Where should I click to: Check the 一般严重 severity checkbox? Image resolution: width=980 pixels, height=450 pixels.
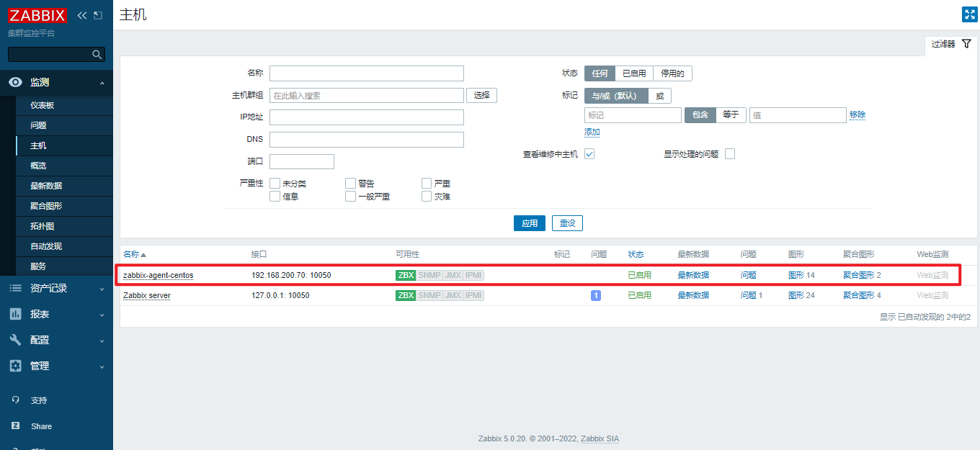point(350,196)
